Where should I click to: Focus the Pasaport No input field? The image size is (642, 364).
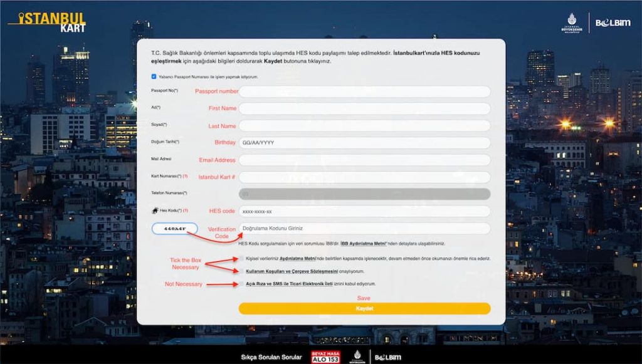pyautogui.click(x=364, y=91)
